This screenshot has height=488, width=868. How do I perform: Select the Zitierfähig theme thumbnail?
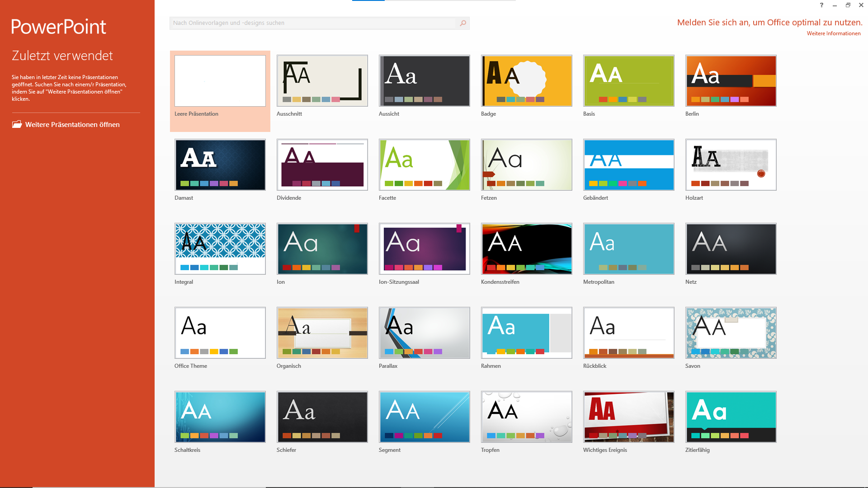pyautogui.click(x=731, y=417)
